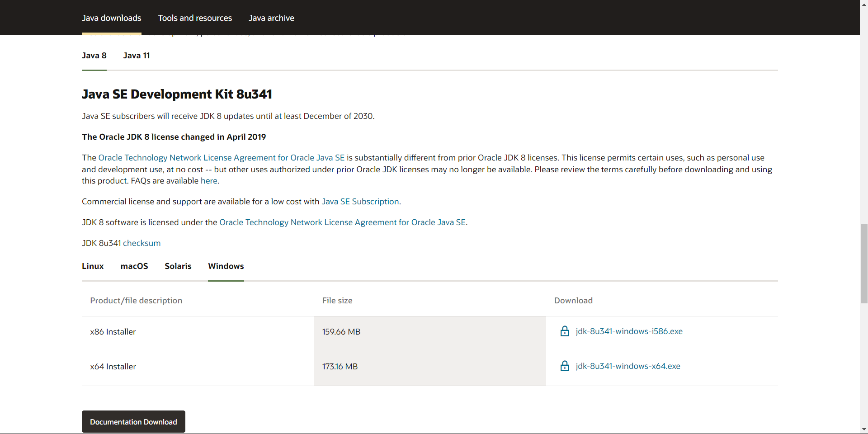The image size is (868, 434).
Task: Select the Java 8 tab
Action: click(x=94, y=56)
